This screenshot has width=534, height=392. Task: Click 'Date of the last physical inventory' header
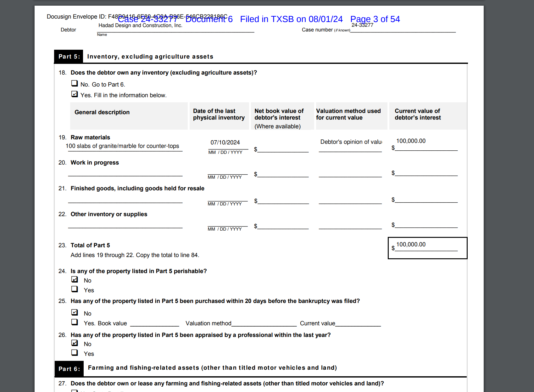pyautogui.click(x=219, y=114)
